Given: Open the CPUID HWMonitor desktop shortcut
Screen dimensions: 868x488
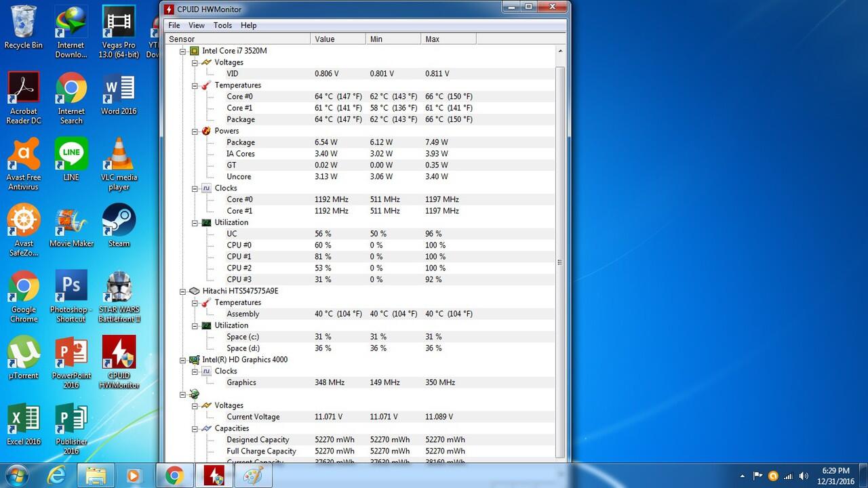Looking at the screenshot, I should [119, 363].
